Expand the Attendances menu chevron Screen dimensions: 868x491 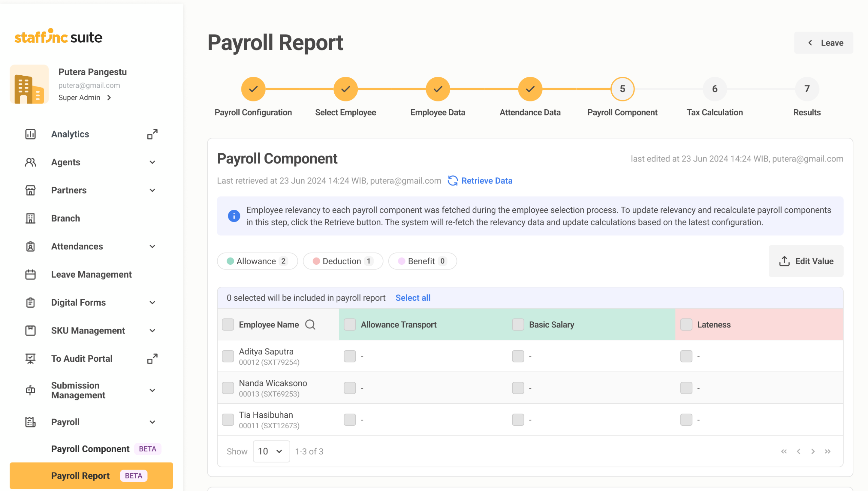point(152,247)
